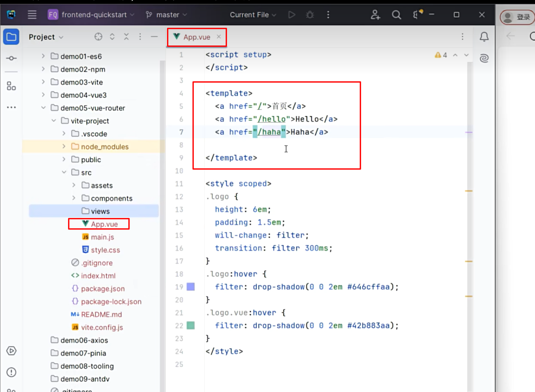Select style.css file
Viewport: 535px width, 392px height.
tap(101, 250)
